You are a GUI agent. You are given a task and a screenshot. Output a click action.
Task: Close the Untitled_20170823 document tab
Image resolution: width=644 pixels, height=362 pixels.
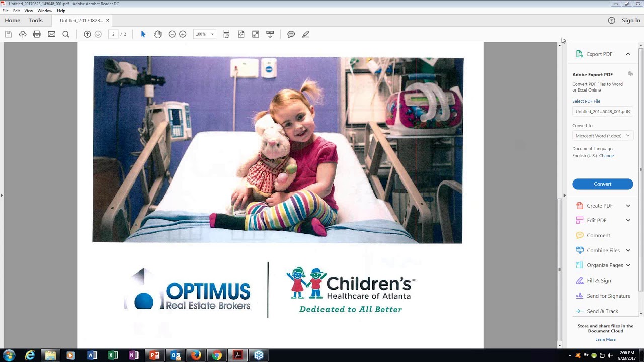coord(107,21)
